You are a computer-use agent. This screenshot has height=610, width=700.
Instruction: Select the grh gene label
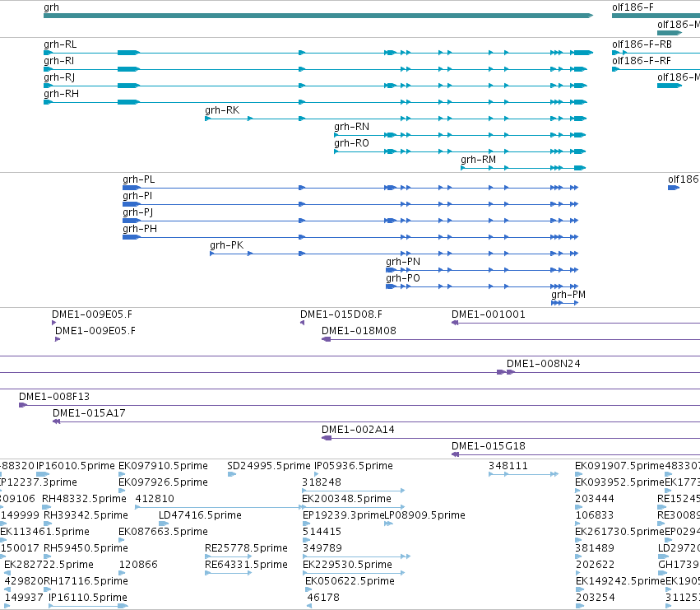[51, 7]
